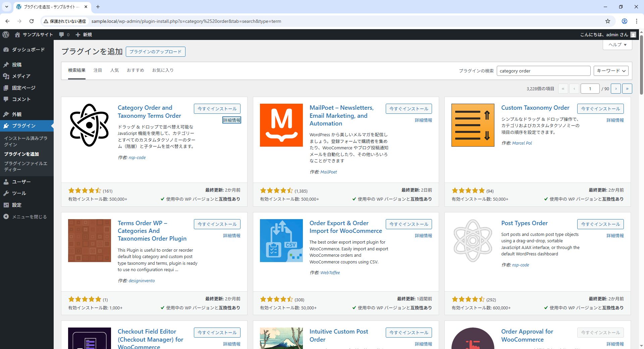This screenshot has height=349, width=644.
Task: Open author link designinvento
Action: (x=142, y=281)
